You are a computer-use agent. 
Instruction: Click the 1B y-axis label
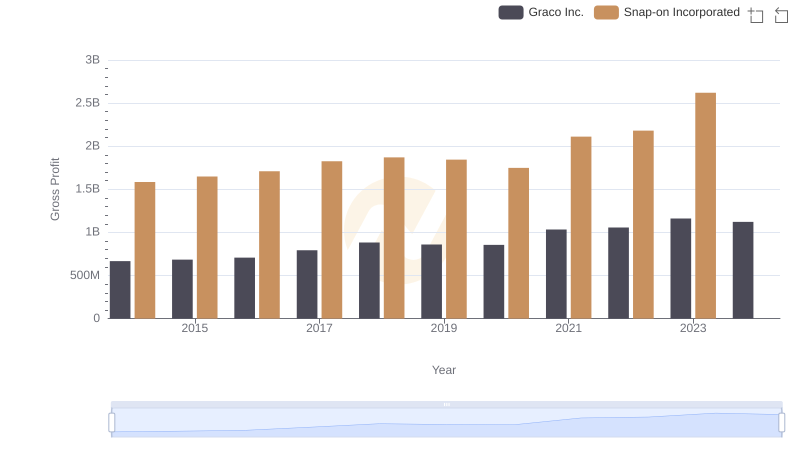coord(92,232)
